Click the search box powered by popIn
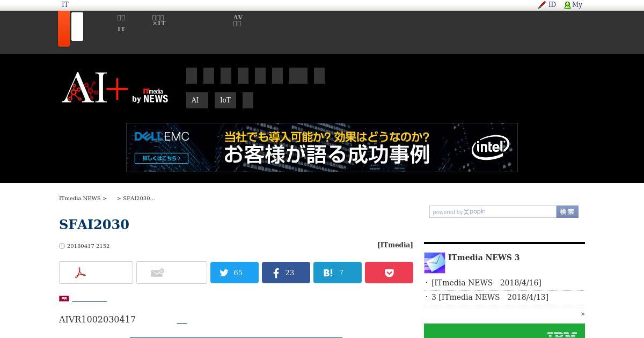This screenshot has width=644, height=338. (x=493, y=212)
